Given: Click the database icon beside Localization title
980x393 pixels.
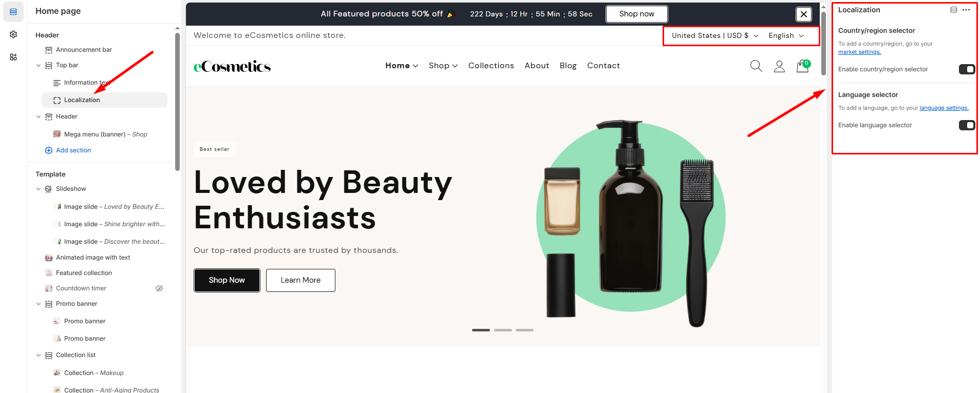Looking at the screenshot, I should (x=954, y=10).
